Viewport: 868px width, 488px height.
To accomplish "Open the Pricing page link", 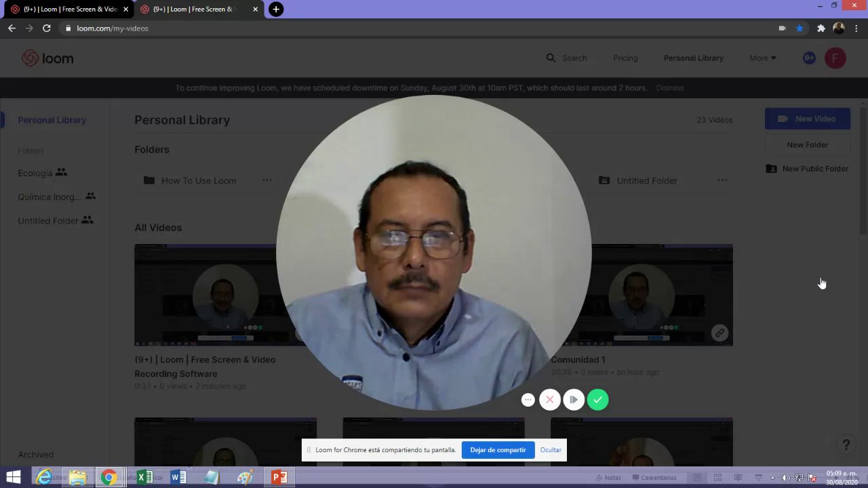I will [x=625, y=58].
